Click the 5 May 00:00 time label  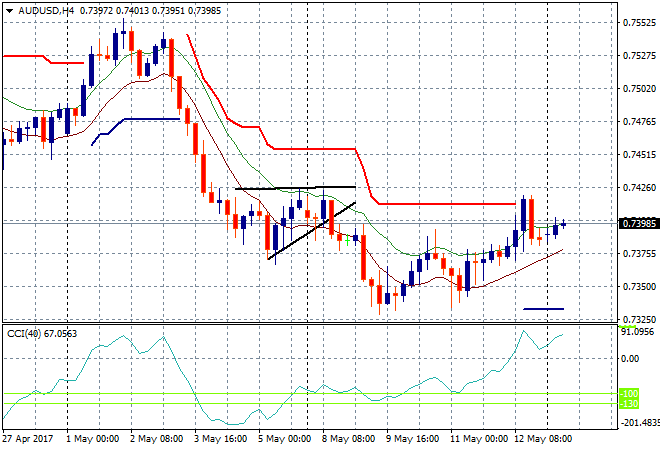[x=285, y=439]
